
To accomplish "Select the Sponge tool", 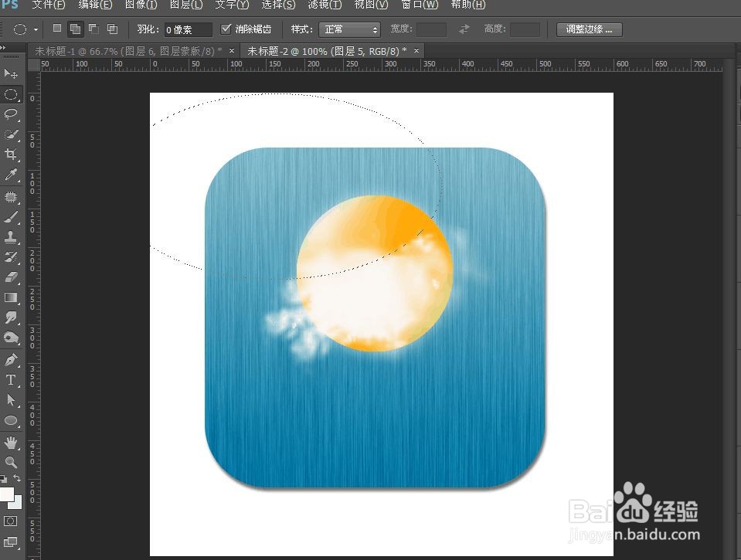I will (10, 338).
